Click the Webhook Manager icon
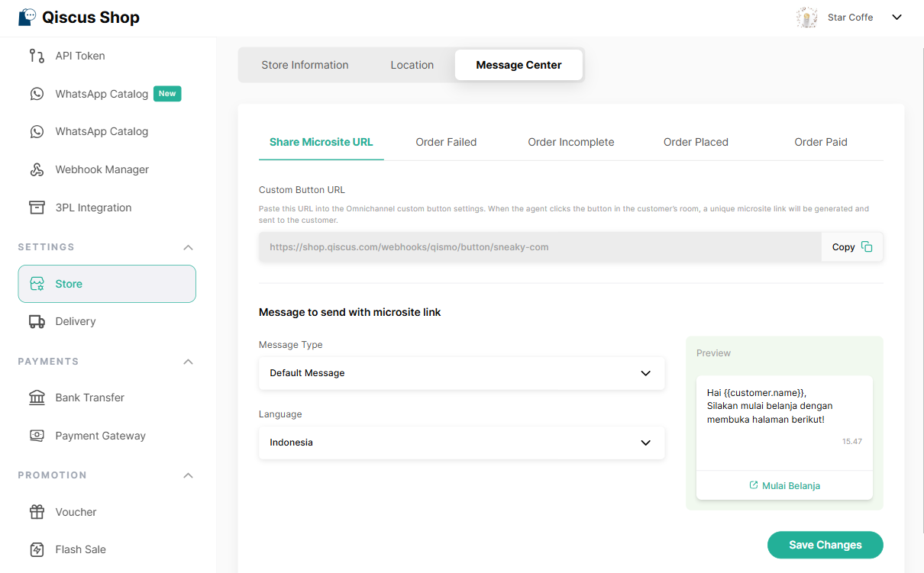This screenshot has width=924, height=573. pos(37,169)
